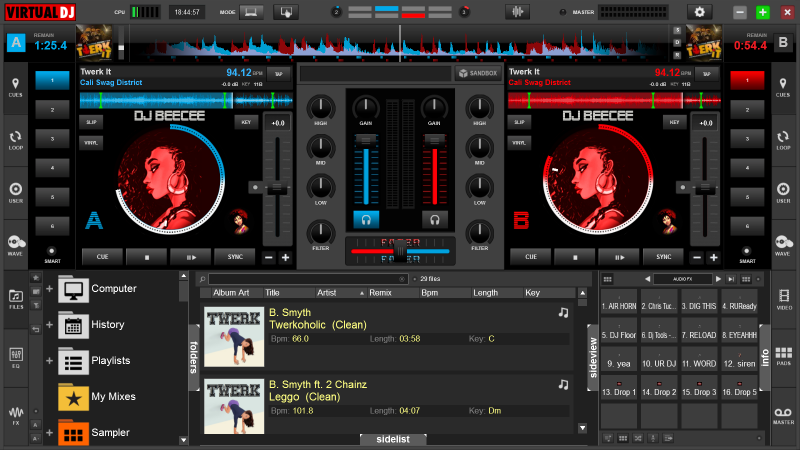Click the favorites star icon above folder list
The width and height of the screenshot is (800, 450).
[36, 278]
